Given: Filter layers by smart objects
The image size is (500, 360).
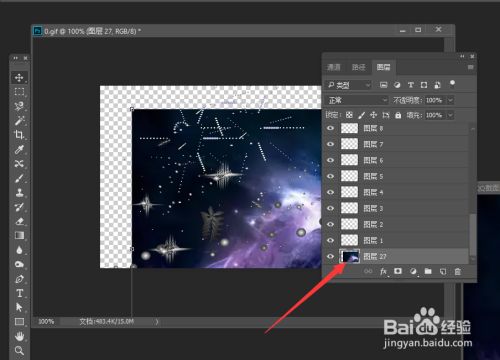Looking at the screenshot, I should click(x=437, y=85).
